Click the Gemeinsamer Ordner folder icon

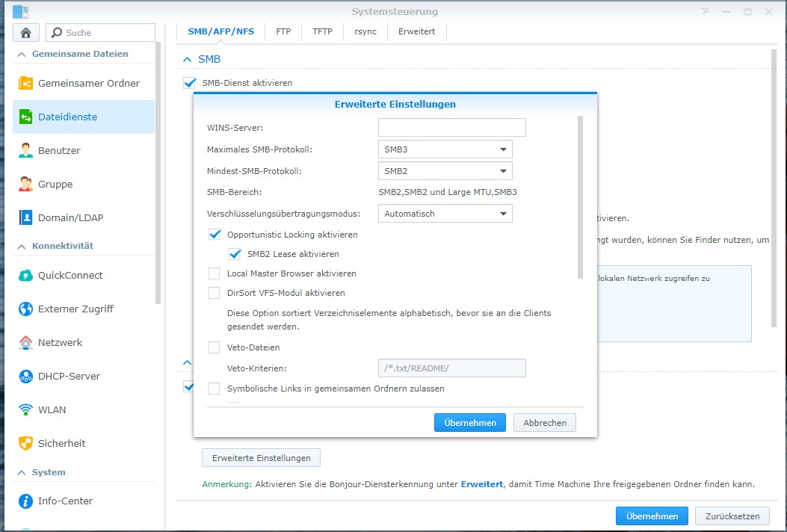(x=25, y=84)
